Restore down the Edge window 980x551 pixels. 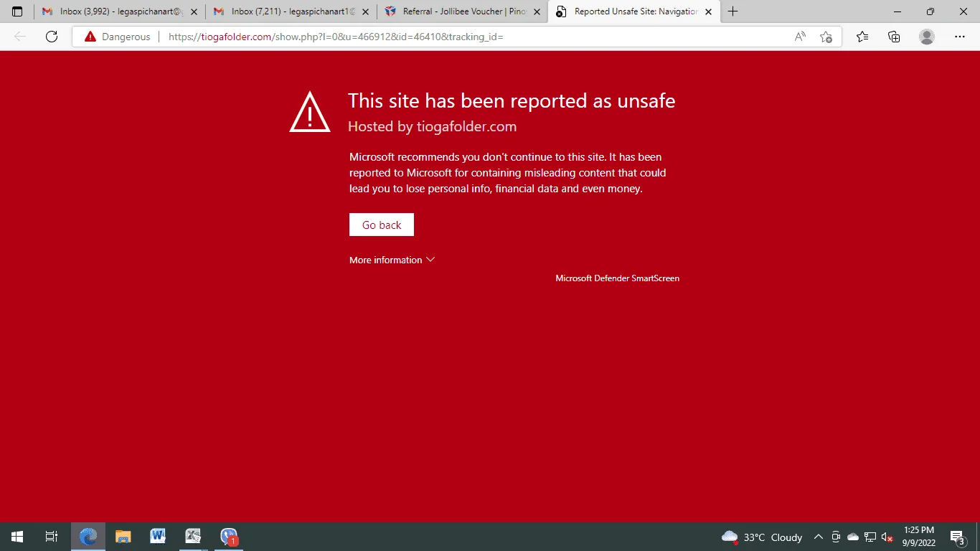coord(930,11)
